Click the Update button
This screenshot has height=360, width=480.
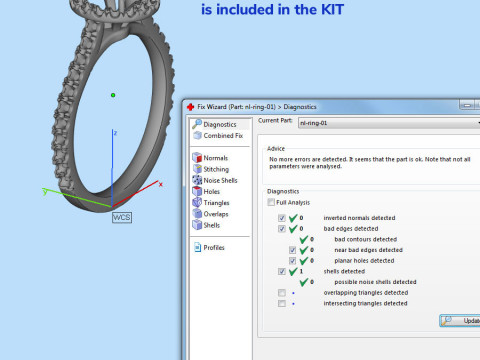tap(460, 321)
